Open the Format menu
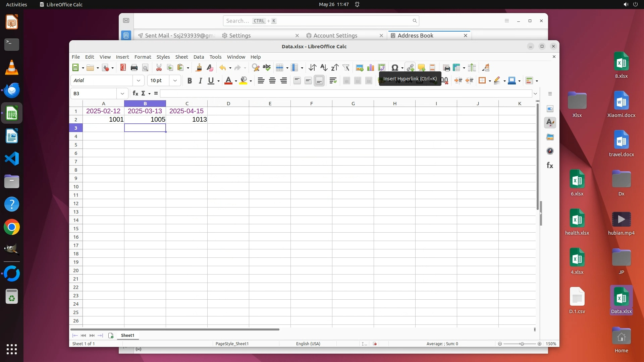The image size is (644, 362). tap(143, 57)
